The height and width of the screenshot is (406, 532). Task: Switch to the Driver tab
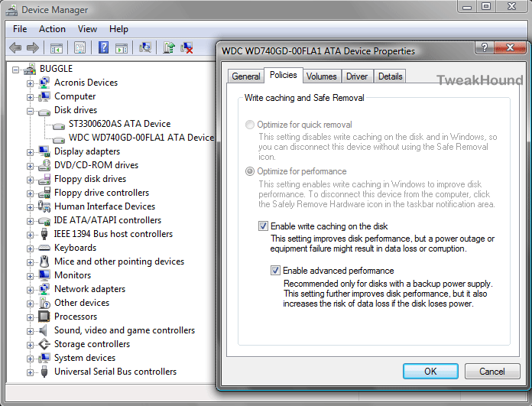(357, 76)
